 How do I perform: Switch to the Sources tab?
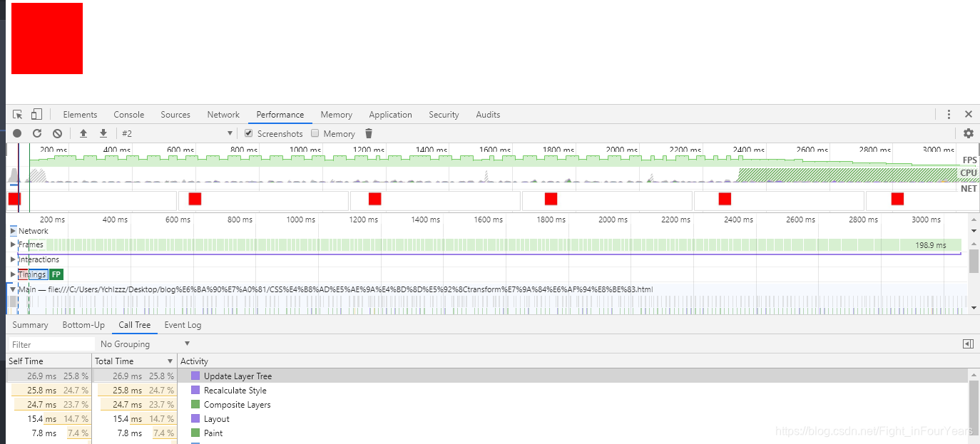175,115
